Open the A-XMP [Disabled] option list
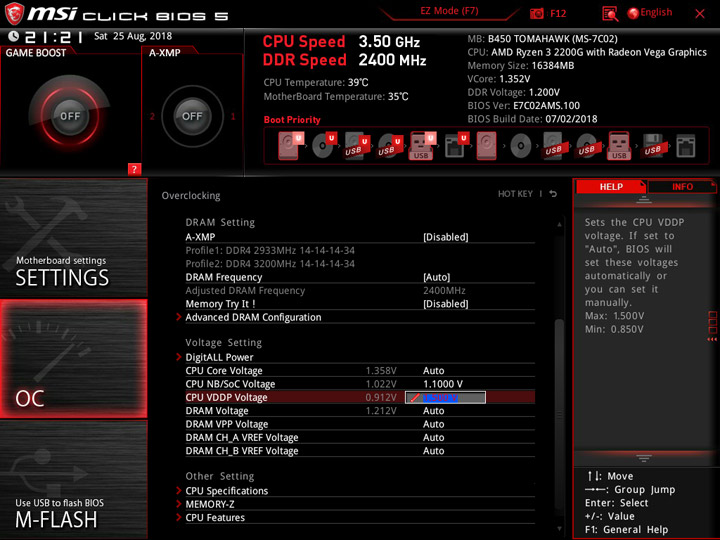 (445, 237)
